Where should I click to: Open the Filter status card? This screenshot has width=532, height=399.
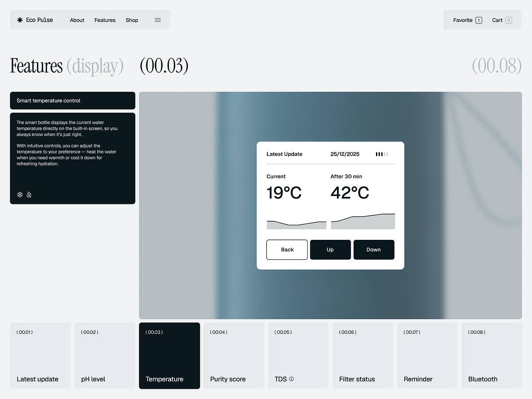click(363, 356)
